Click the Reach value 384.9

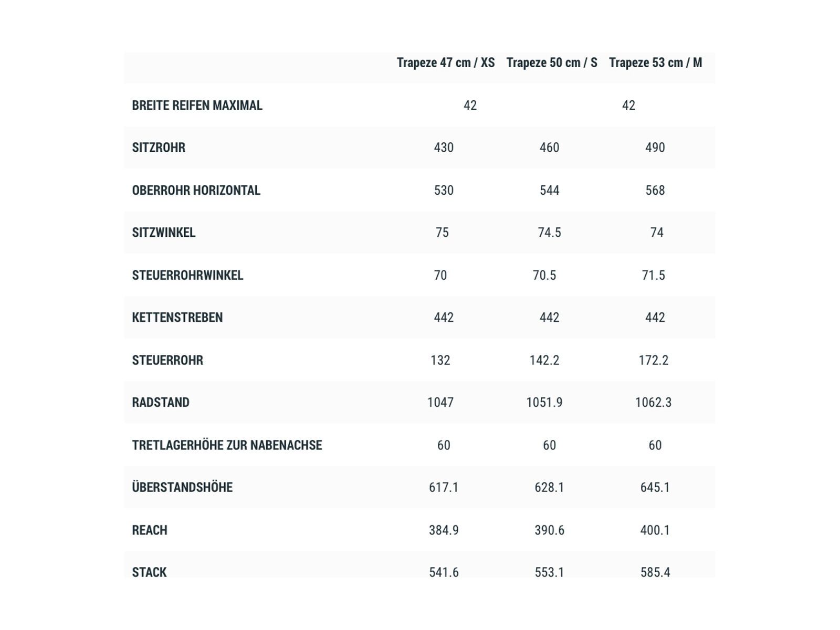click(444, 530)
